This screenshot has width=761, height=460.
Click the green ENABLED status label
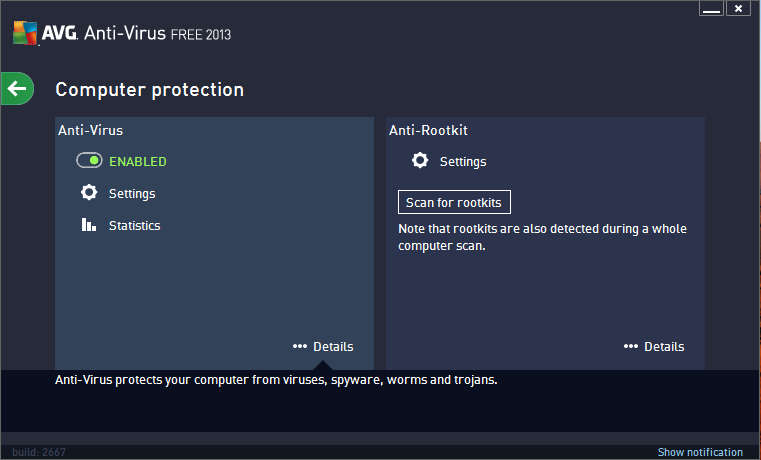coord(138,161)
